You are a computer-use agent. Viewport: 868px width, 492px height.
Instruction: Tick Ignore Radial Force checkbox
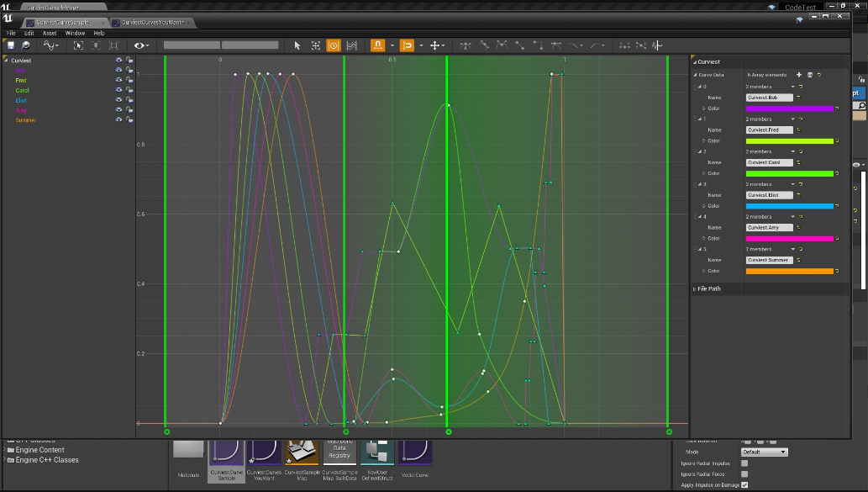[744, 473]
